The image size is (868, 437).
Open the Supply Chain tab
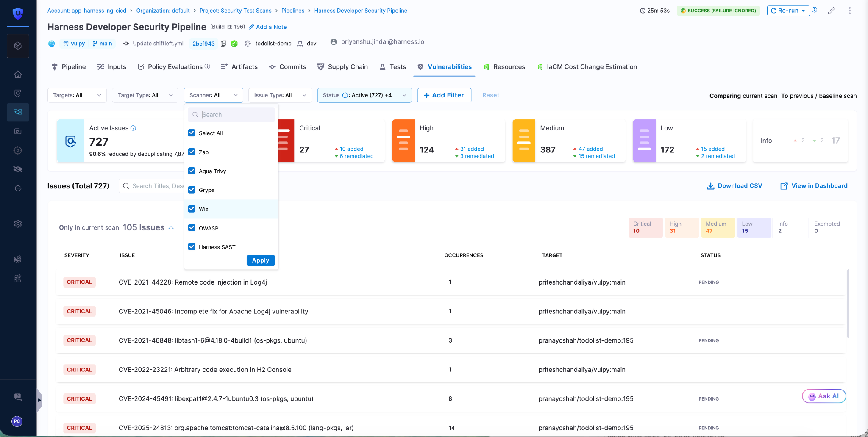[x=342, y=67]
